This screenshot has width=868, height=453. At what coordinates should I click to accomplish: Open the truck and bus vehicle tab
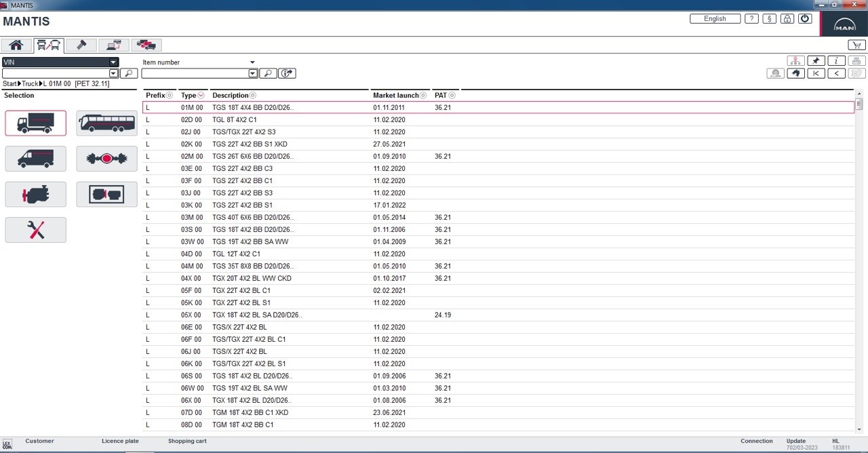[x=49, y=45]
